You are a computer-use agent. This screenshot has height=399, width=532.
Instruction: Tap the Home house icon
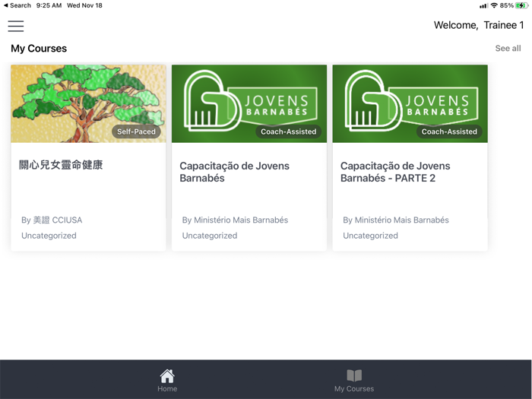[x=167, y=376]
